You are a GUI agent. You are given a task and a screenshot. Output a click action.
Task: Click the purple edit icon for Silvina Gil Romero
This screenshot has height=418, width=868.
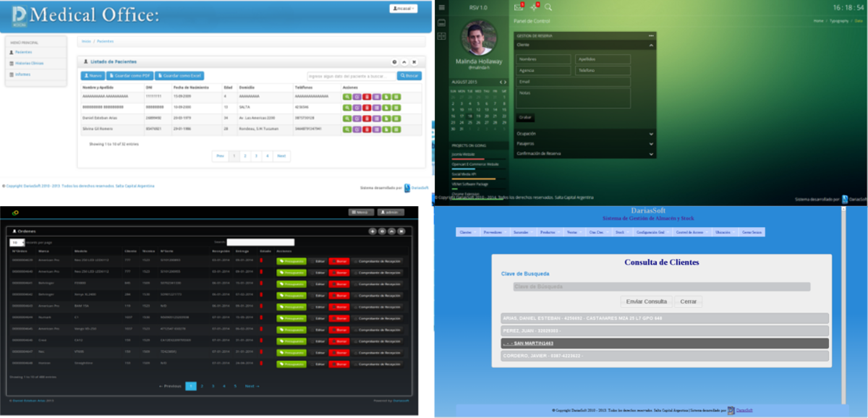357,129
